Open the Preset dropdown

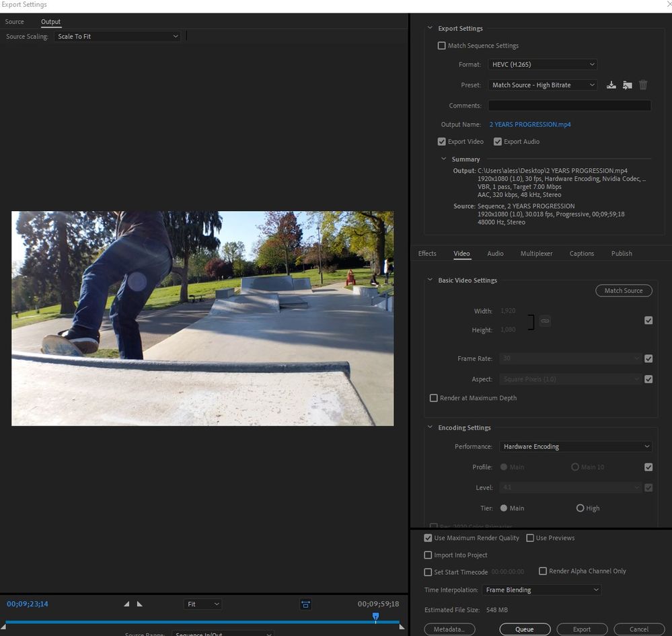[x=542, y=85]
